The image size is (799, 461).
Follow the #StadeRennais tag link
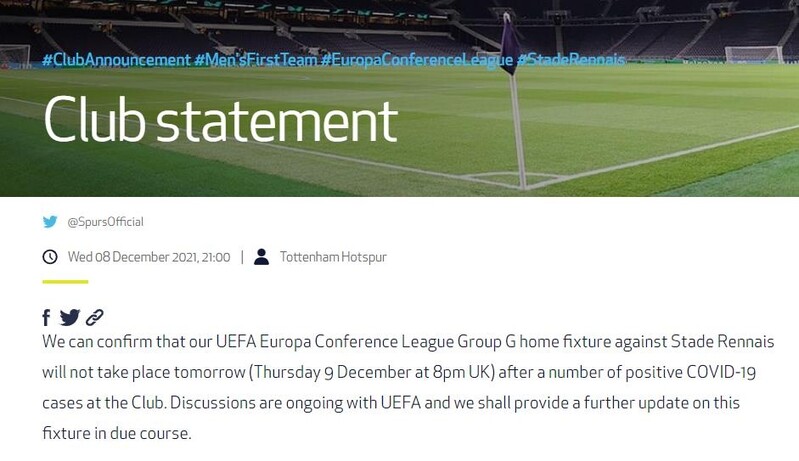pyautogui.click(x=571, y=60)
